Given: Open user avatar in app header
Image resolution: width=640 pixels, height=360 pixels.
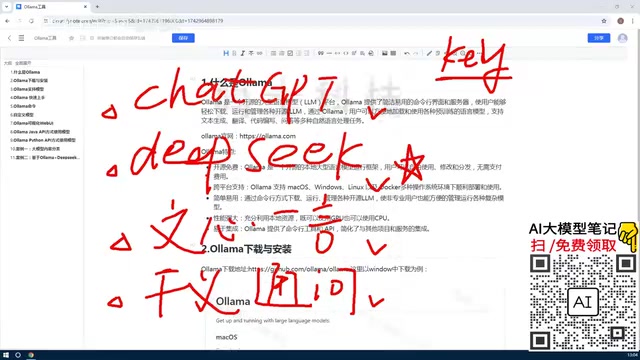Looking at the screenshot, I should (622, 38).
